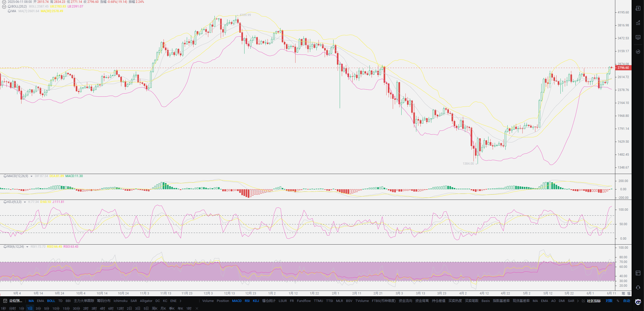Click the calendar locate-date icon

tap(5, 301)
